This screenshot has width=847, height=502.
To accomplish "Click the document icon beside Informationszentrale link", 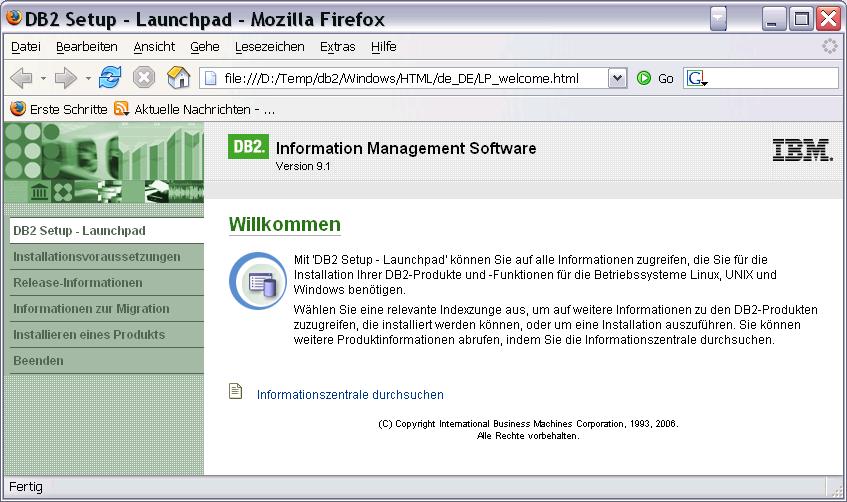I will [236, 391].
